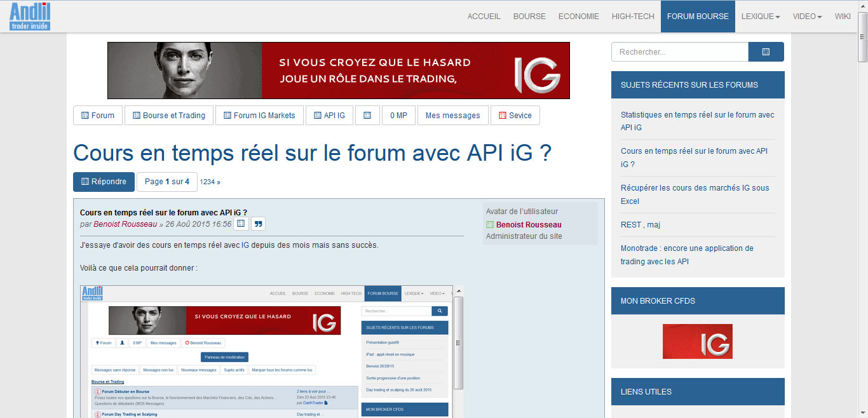868x418 pixels.
Task: Click the embedded screenshot's scrollbar
Action: [x=459, y=343]
